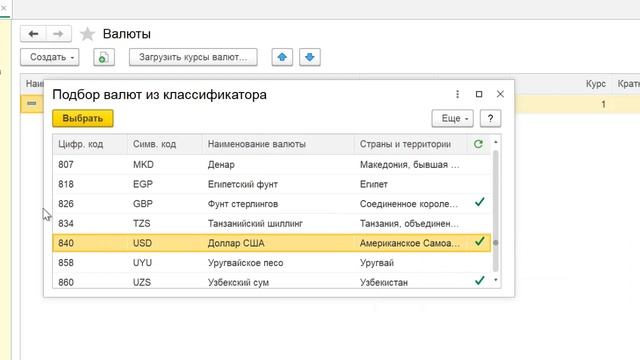This screenshot has height=360, width=640.
Task: Go back with the left arrow button
Action: 33,34
